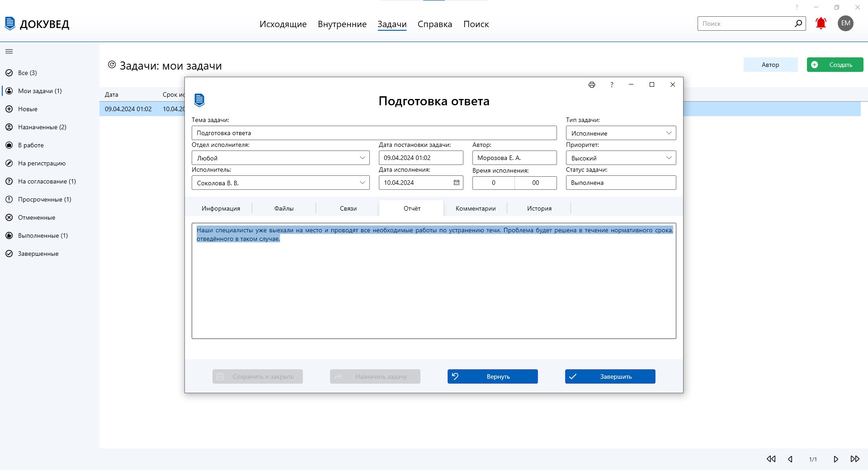Switch to the Отчёт tab

click(412, 208)
